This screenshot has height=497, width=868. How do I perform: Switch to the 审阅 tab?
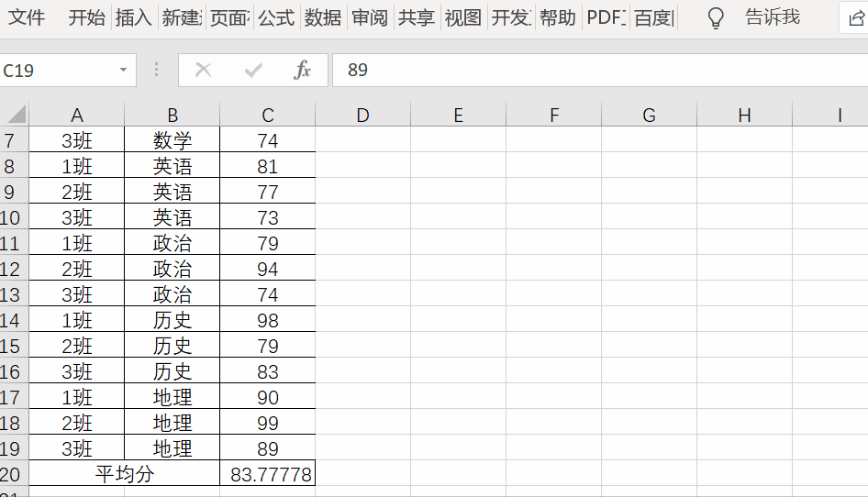click(x=369, y=17)
